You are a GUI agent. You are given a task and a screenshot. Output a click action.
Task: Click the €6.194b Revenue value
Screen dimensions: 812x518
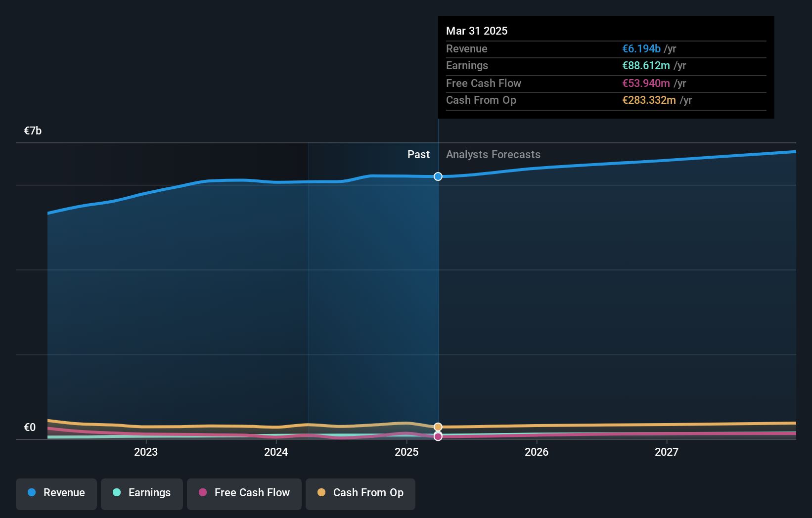tap(641, 48)
